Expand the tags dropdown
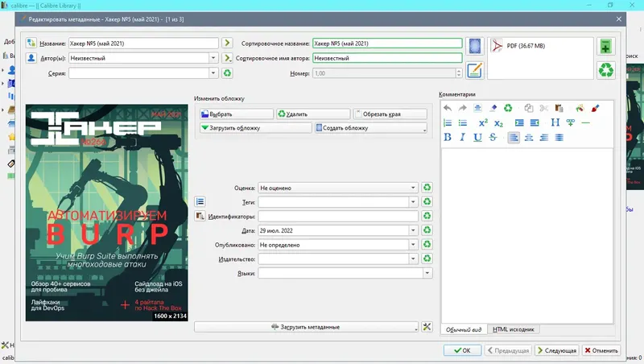The height and width of the screenshot is (364, 644). click(413, 201)
